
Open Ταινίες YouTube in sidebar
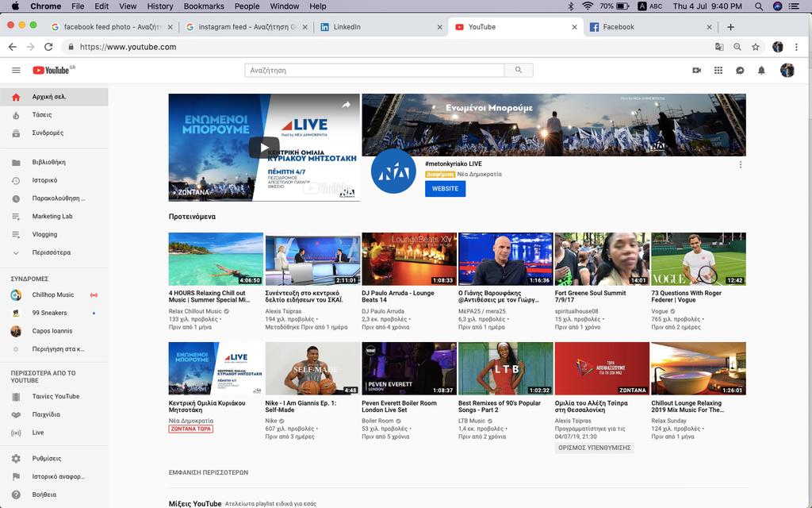(54, 397)
